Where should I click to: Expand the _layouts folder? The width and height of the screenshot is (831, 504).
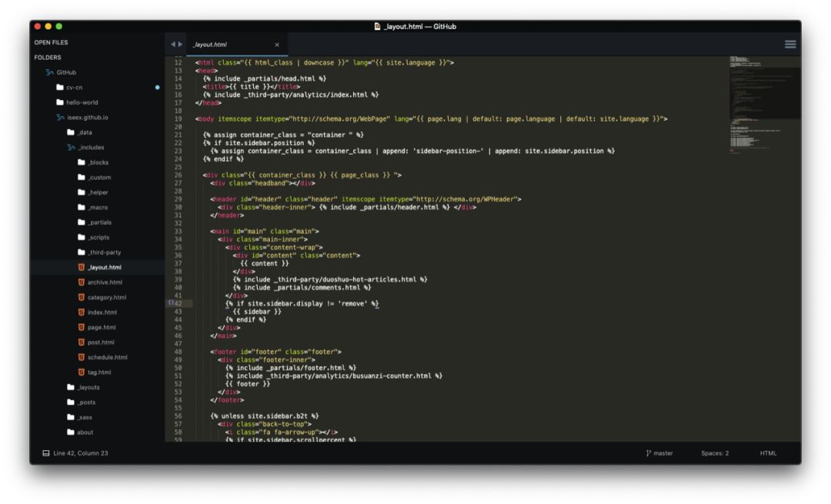coord(88,387)
